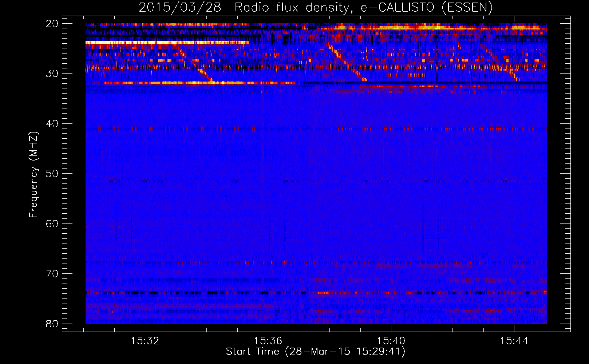Click the 15:44 time tick label
The height and width of the screenshot is (364, 589).
(514, 341)
